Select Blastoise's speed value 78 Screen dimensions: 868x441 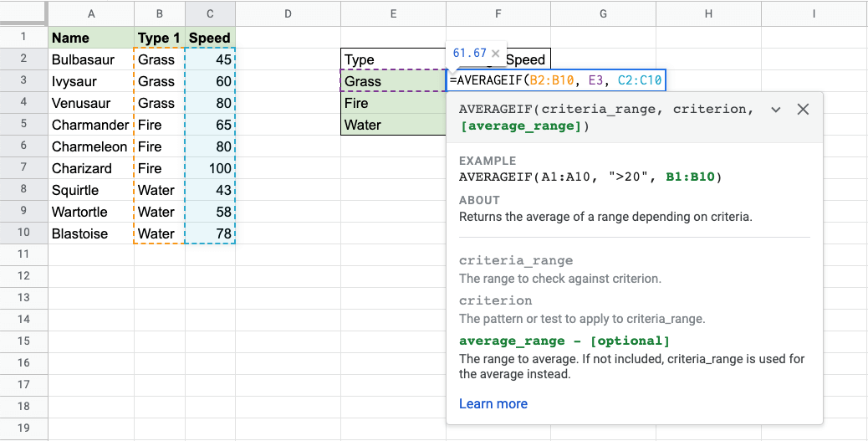coord(210,233)
